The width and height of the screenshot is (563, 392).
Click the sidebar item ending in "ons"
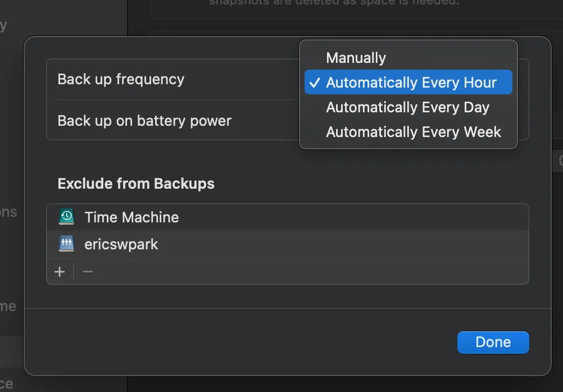tap(8, 212)
